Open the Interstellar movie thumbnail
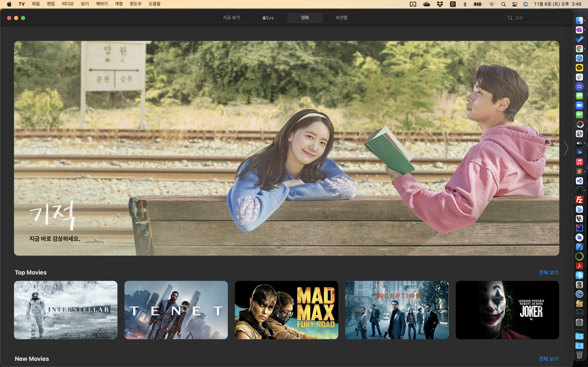Screen dimensions: 588x367 point(66,310)
